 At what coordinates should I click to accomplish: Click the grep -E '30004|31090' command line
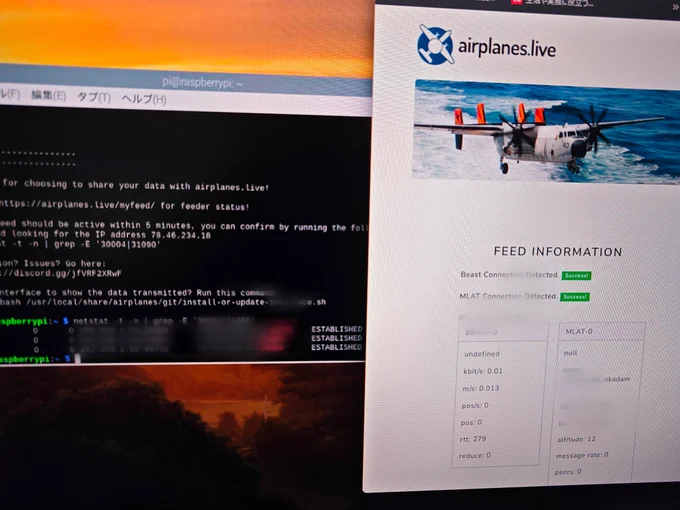coord(80,244)
